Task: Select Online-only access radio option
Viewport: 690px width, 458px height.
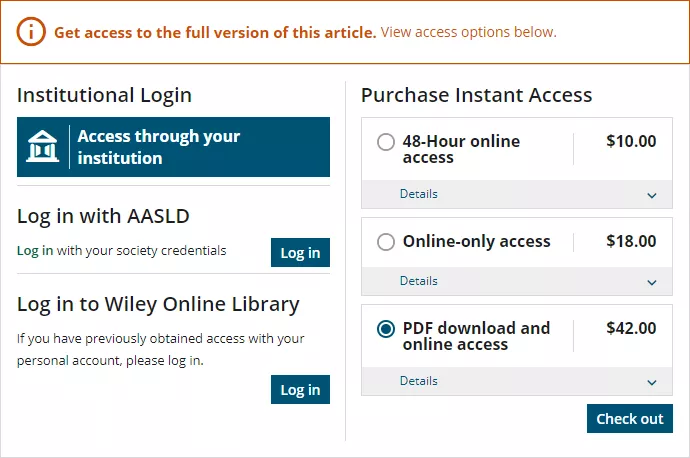Action: [386, 242]
